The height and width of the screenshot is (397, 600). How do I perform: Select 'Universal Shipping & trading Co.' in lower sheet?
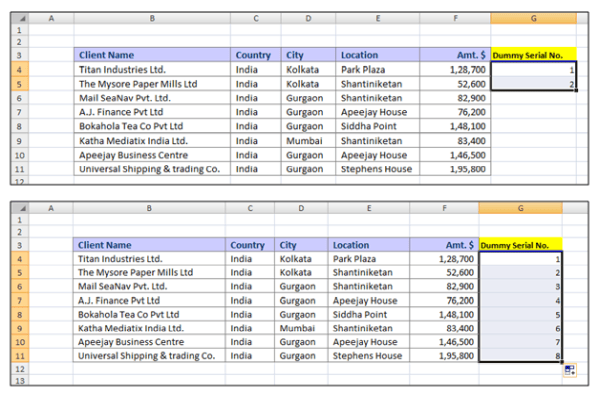[x=149, y=356]
